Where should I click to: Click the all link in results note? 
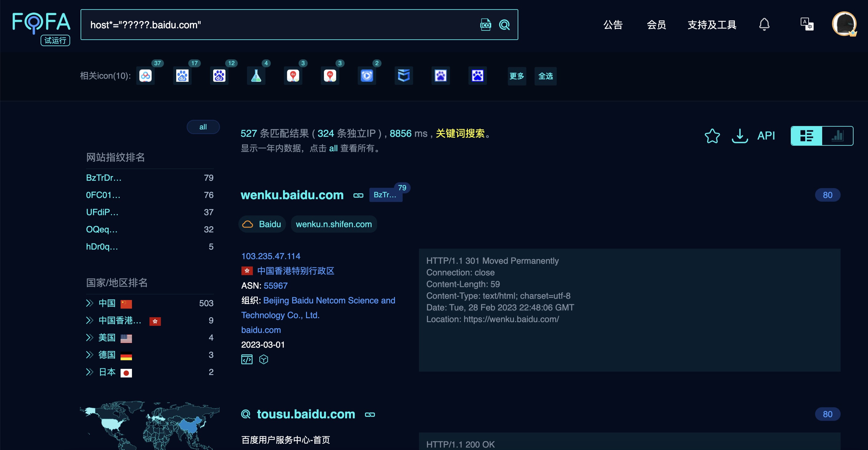click(x=333, y=148)
